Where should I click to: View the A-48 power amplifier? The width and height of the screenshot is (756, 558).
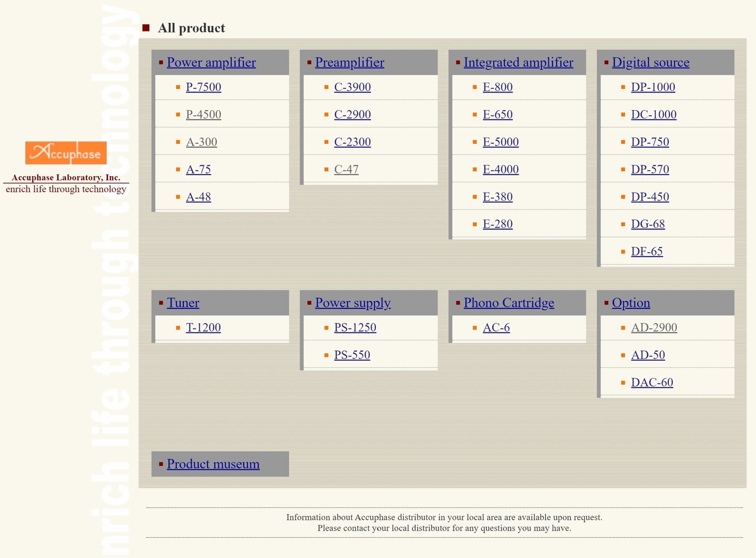tap(198, 197)
